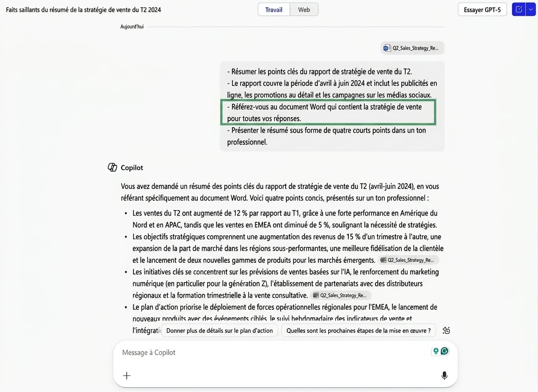Click the bullet "Les ventes du T2 ont augmenté de 12 %"

(285, 219)
